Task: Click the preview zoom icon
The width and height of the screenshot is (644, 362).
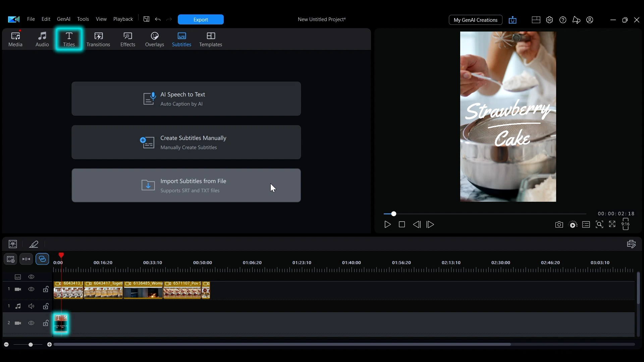Action: tap(599, 225)
